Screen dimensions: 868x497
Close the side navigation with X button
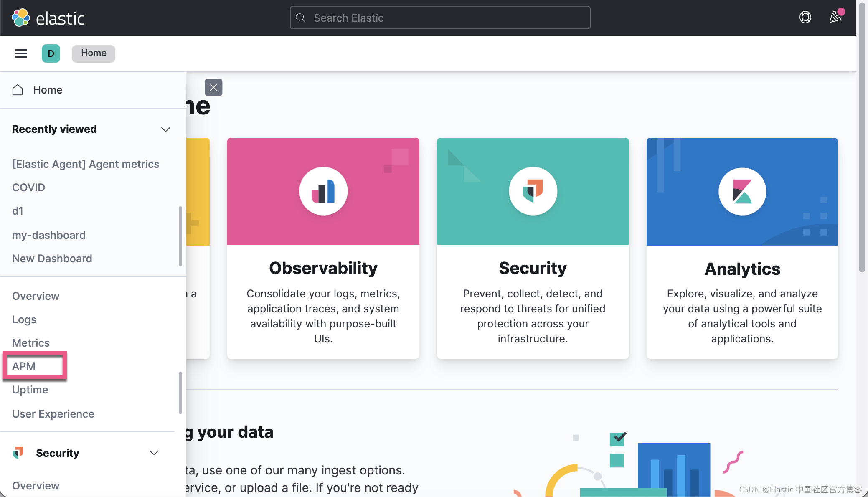coord(213,87)
